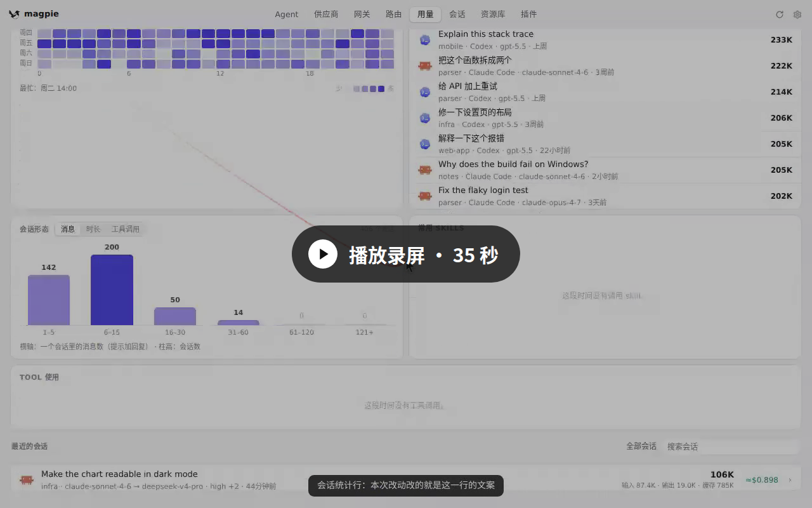Click Codex icon beside '给 API 加上重试'
Image resolution: width=812 pixels, height=508 pixels.
425,92
